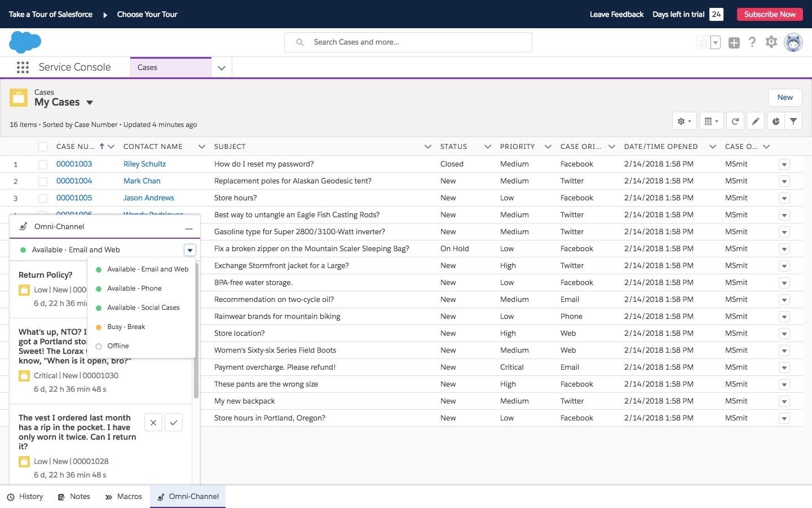Click sort arrow on Case Number column
This screenshot has height=508, width=812.
[x=101, y=146]
